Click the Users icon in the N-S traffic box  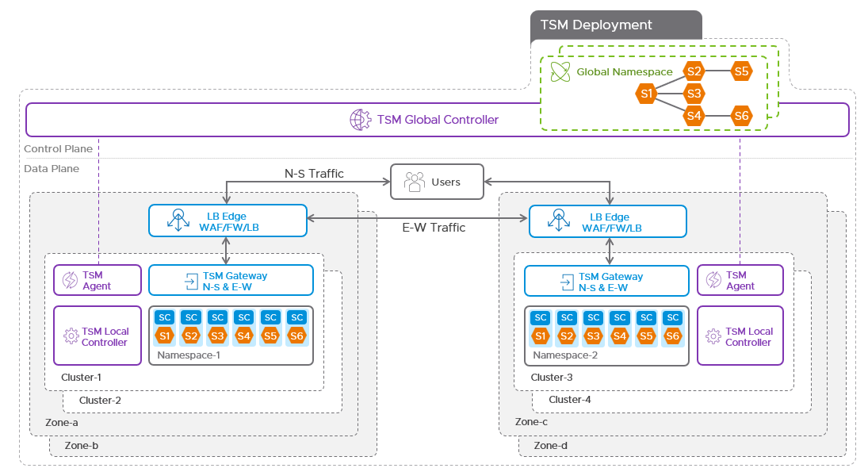414,181
